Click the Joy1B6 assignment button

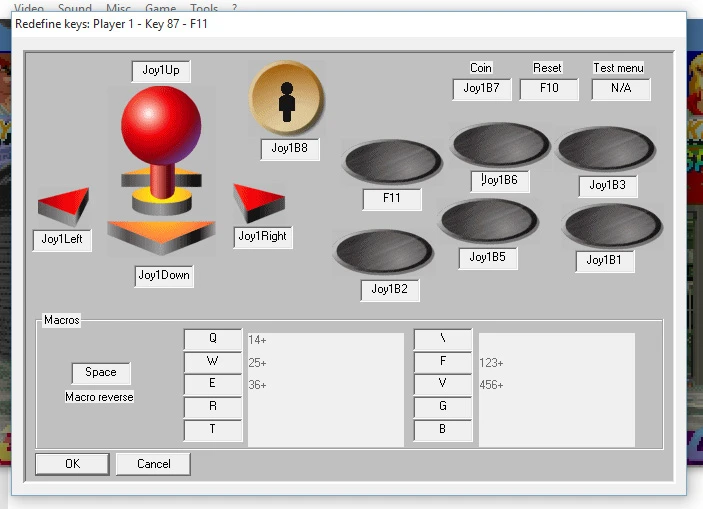pos(500,181)
